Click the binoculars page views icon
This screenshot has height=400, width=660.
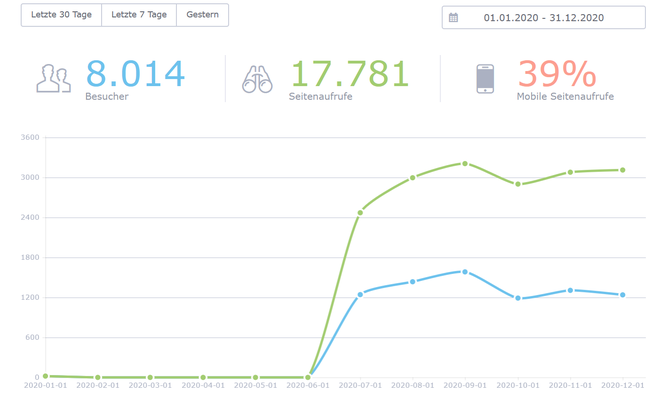(x=257, y=79)
